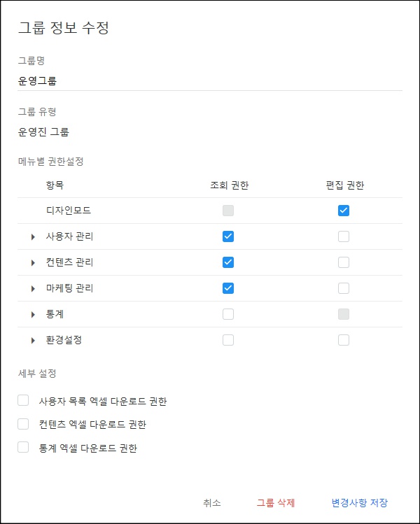Check 사용자 목록 엑셀 다운로드 권한
The width and height of the screenshot is (420, 524).
point(24,401)
